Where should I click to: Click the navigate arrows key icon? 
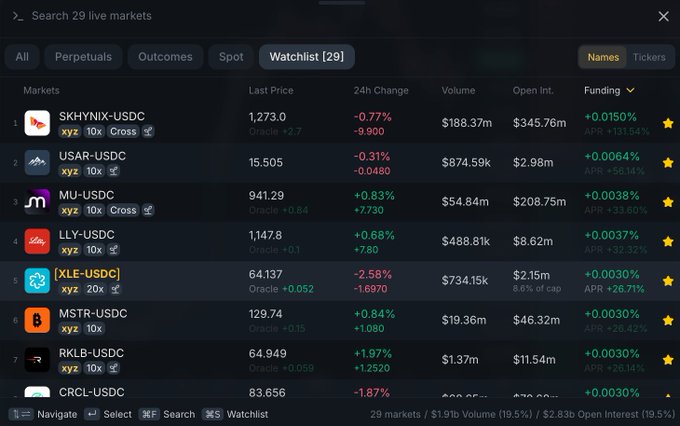[21, 414]
